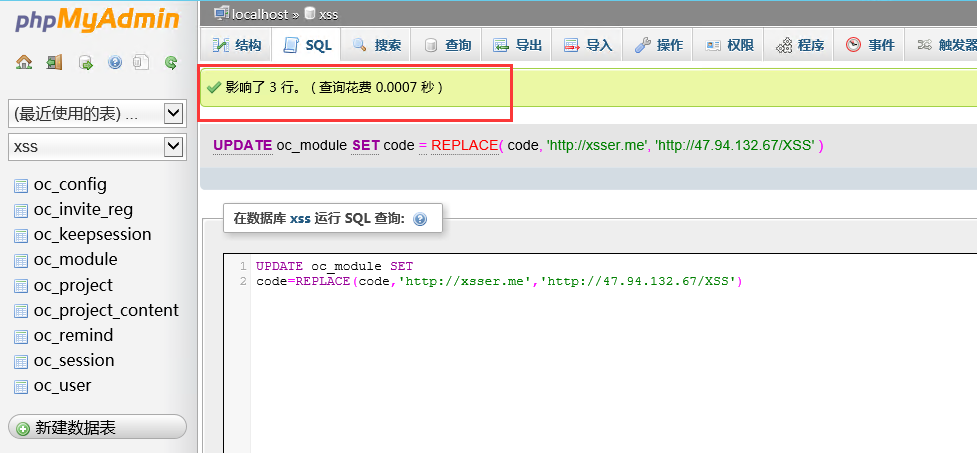Screen dimensions: 977x453
Task: Open the oc_project_content table
Action: 106,311
